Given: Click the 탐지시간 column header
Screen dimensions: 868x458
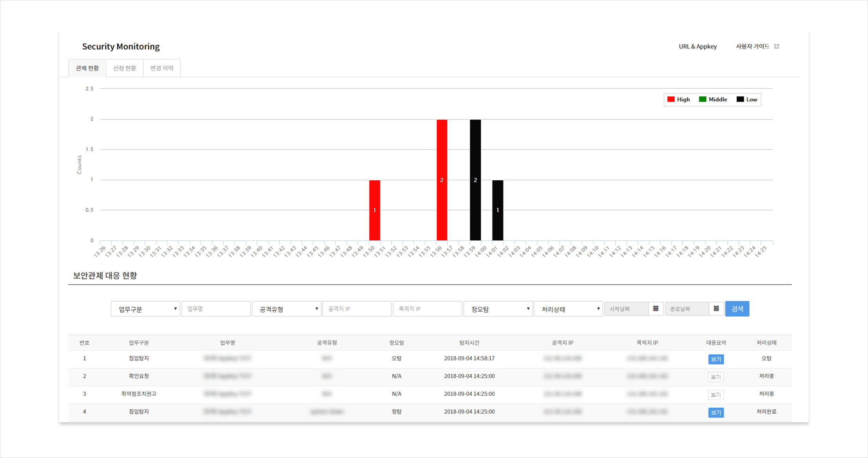Looking at the screenshot, I should coord(469,343).
